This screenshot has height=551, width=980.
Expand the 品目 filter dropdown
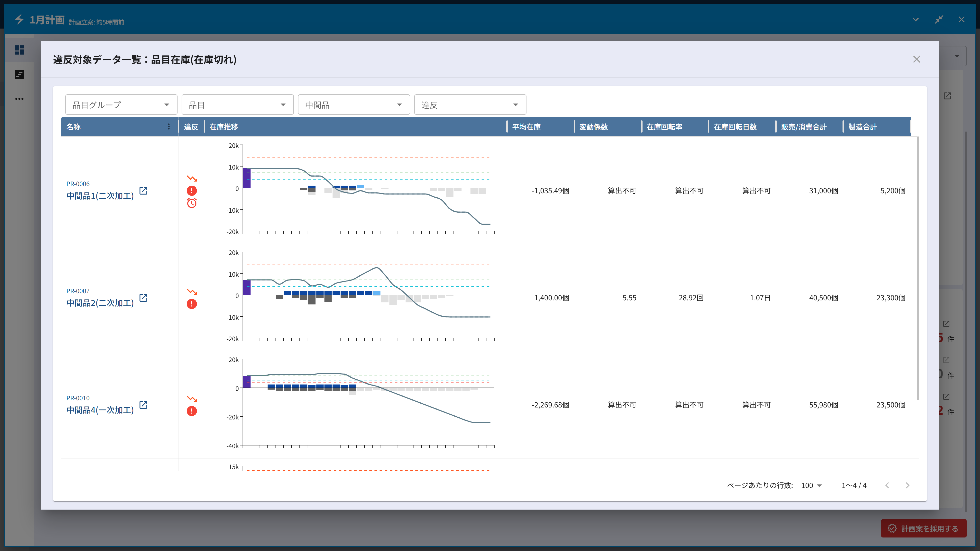pos(237,105)
